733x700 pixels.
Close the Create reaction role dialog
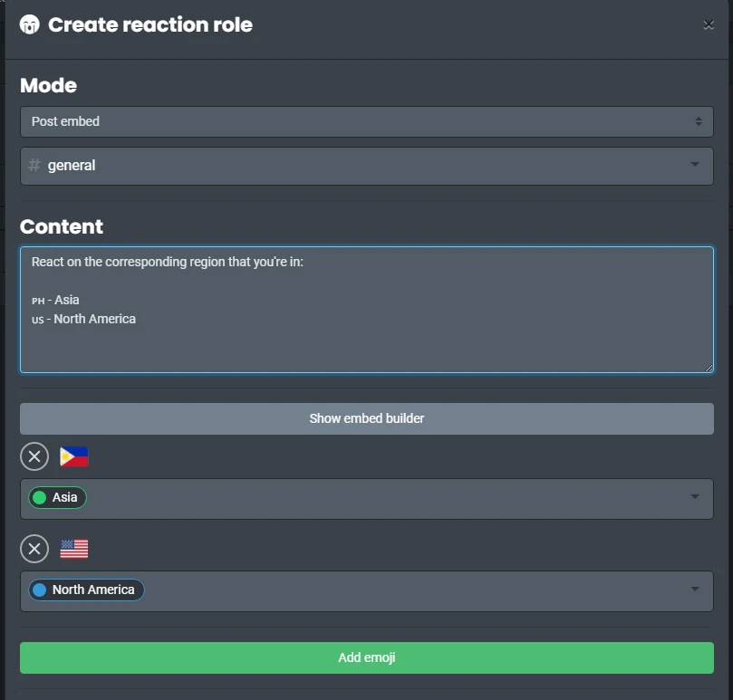(x=709, y=25)
